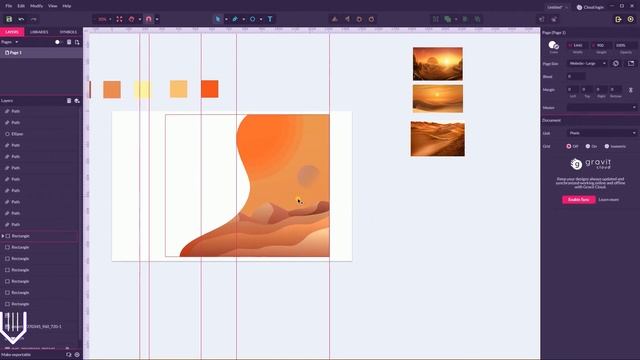640x360 pixels.
Task: Click the margin link proportions icon
Action: click(x=631, y=90)
